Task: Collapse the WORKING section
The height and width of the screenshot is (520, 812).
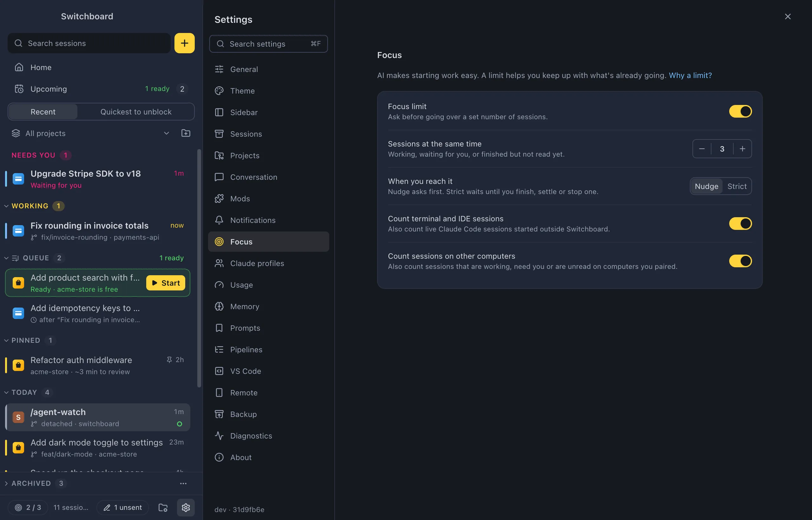Action: 6,206
